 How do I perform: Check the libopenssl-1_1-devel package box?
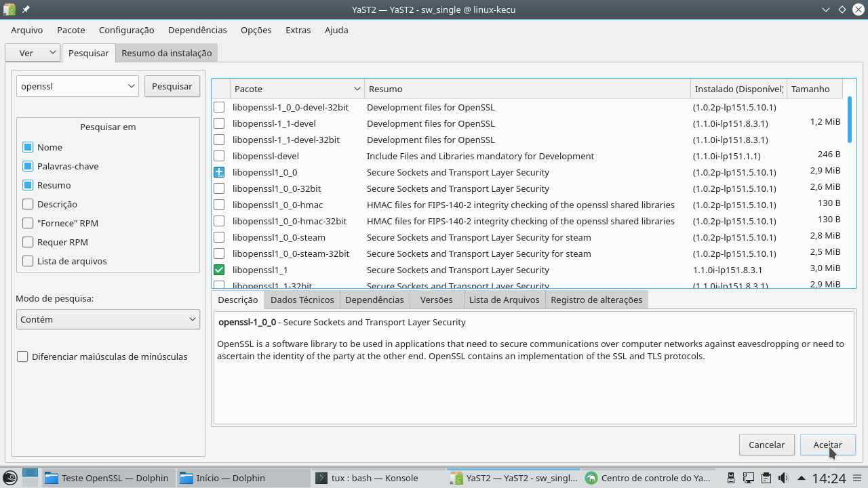click(219, 123)
